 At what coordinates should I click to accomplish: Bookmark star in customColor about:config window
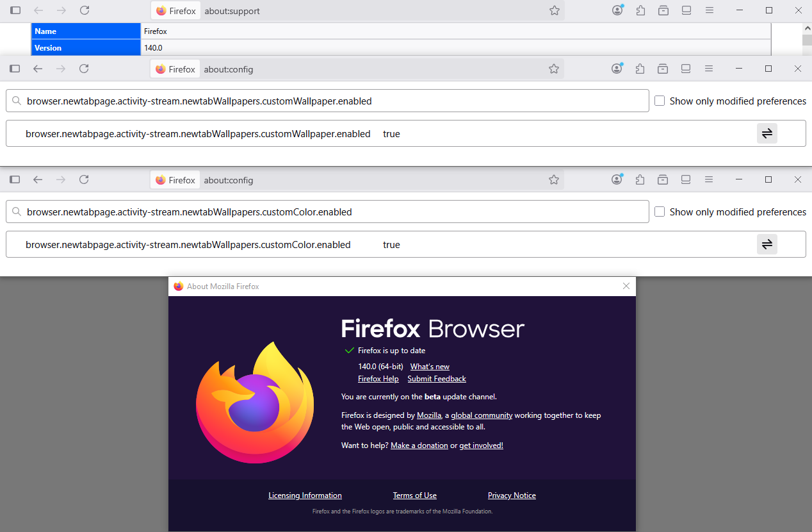click(x=554, y=179)
